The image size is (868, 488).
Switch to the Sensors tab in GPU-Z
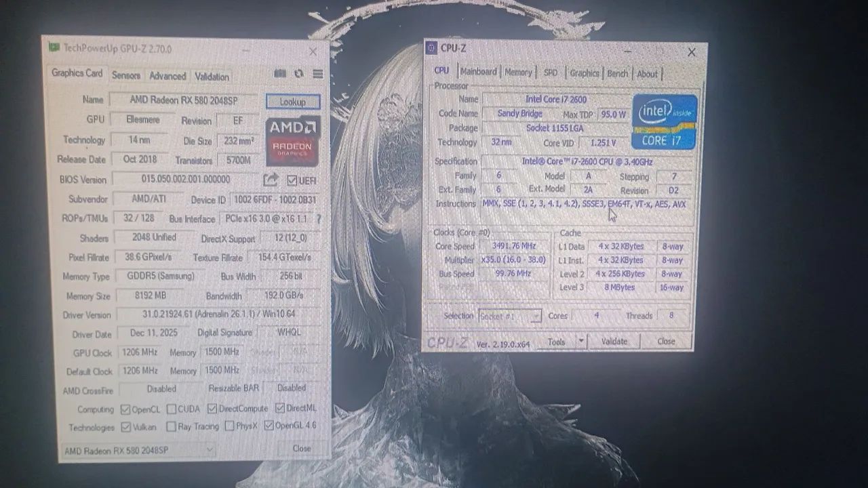[x=126, y=76]
